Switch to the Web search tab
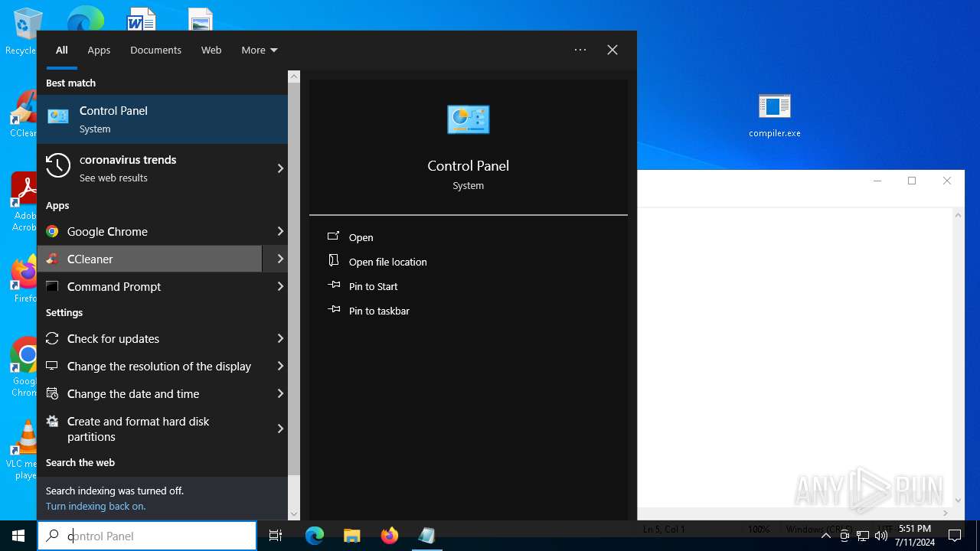This screenshot has width=980, height=551. click(x=211, y=50)
